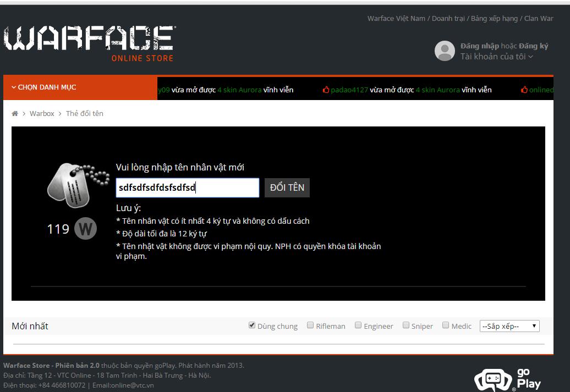Click 'Độ dài tối đa là 12 ký tự' note
Viewport: 570px width, 392px height.
tap(161, 234)
